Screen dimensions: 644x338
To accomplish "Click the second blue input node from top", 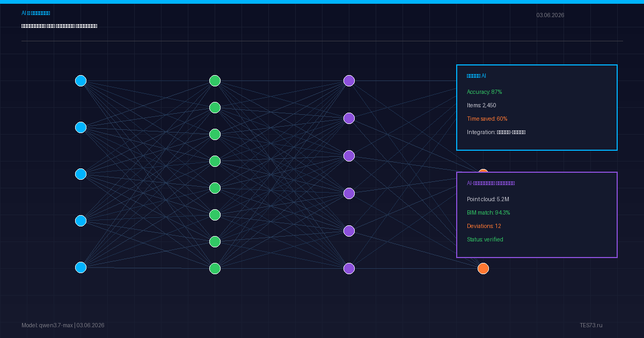I will [x=80, y=127].
